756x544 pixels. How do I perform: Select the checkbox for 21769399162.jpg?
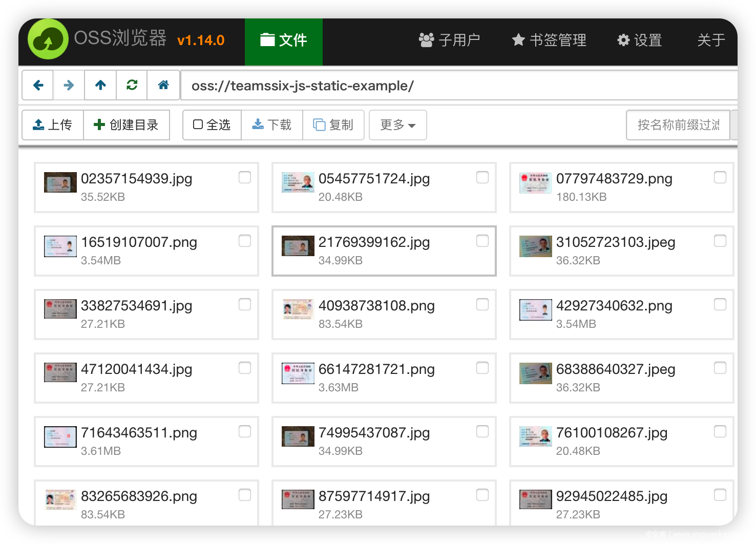pyautogui.click(x=482, y=241)
